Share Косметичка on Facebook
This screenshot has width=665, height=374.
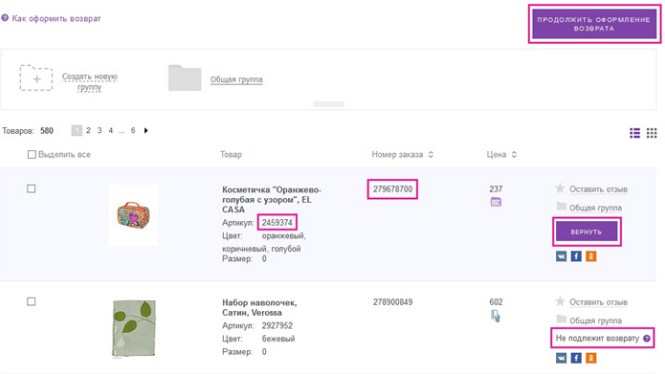(x=576, y=256)
